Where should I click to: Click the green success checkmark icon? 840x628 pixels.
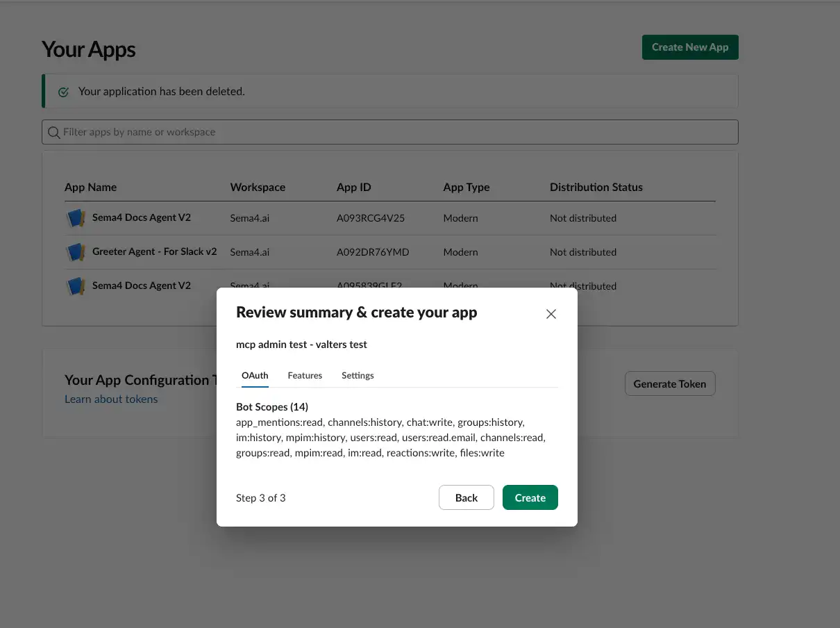click(64, 92)
